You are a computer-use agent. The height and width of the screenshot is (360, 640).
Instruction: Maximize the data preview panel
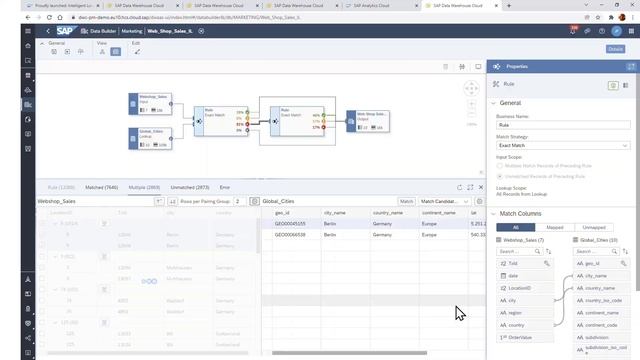click(x=470, y=187)
